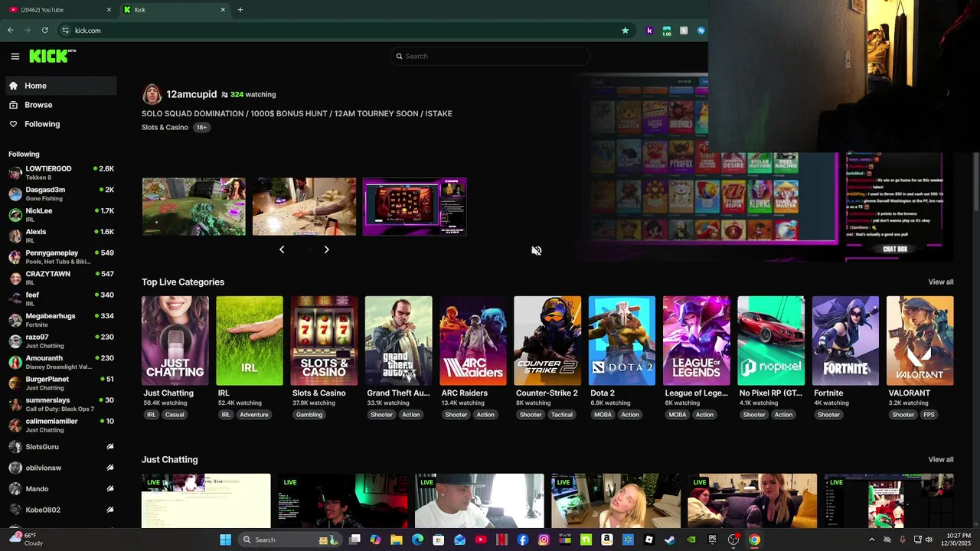Click Gambling tag under Slots & Casino
The height and width of the screenshot is (551, 980).
point(309,415)
